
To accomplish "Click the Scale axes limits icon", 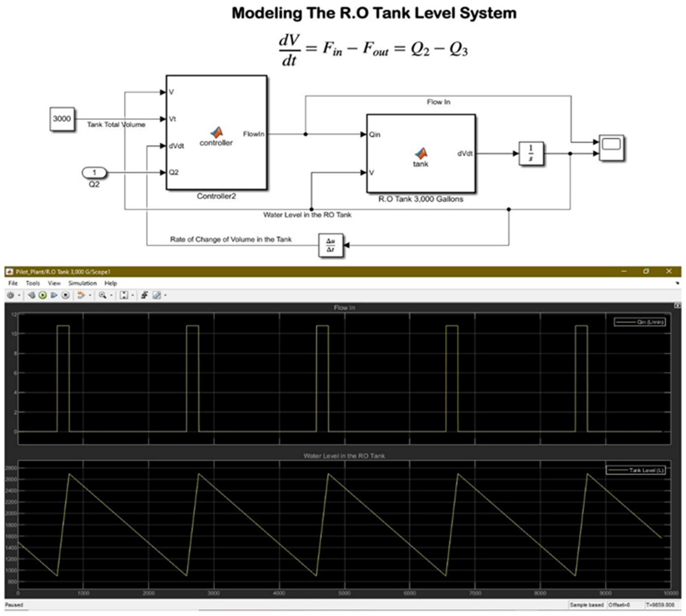I will [x=124, y=296].
